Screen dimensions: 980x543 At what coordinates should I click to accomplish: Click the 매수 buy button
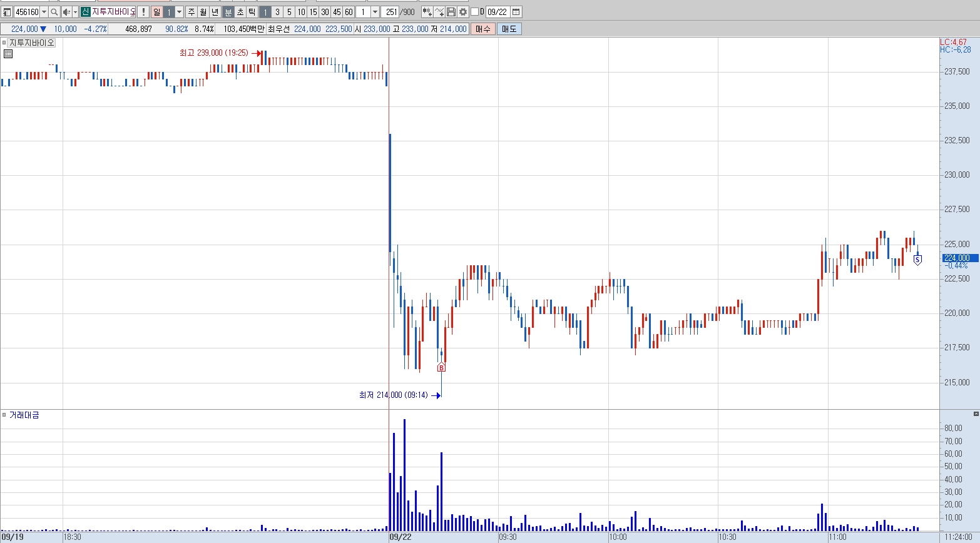pos(483,29)
